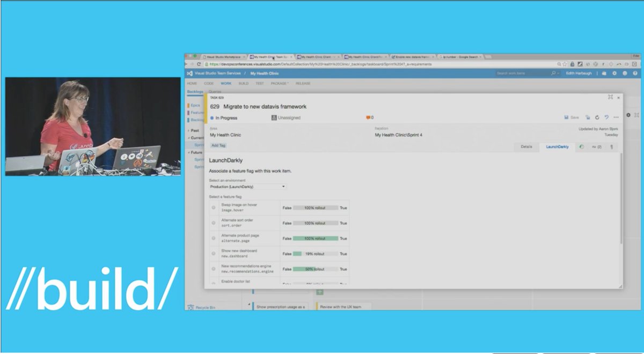Open the HOME hub menu
644x354 pixels.
[192, 84]
